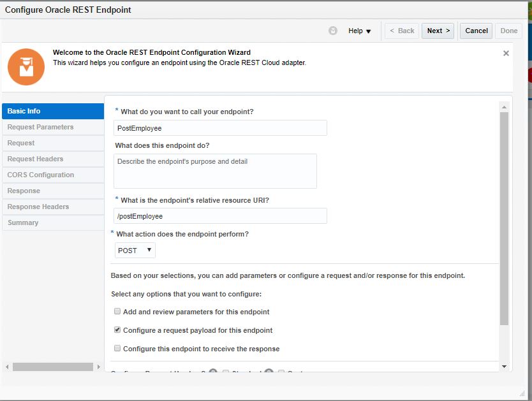532x401 pixels.
Task: Click the orange wizard avatar icon
Action: (x=26, y=66)
